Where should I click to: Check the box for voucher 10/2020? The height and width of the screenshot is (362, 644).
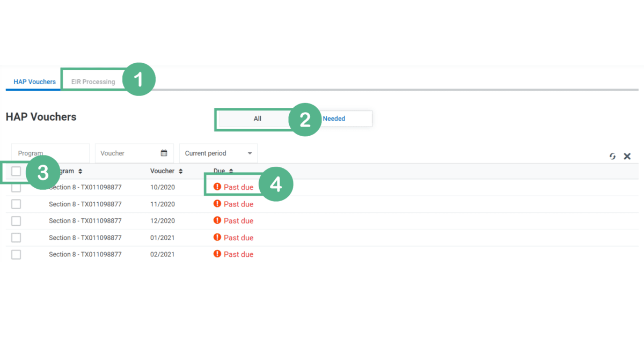pos(16,187)
